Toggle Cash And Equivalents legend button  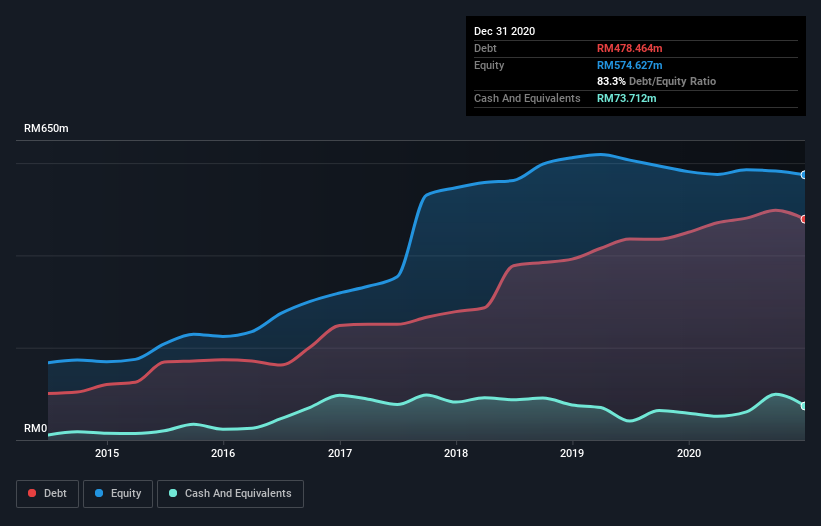click(230, 494)
